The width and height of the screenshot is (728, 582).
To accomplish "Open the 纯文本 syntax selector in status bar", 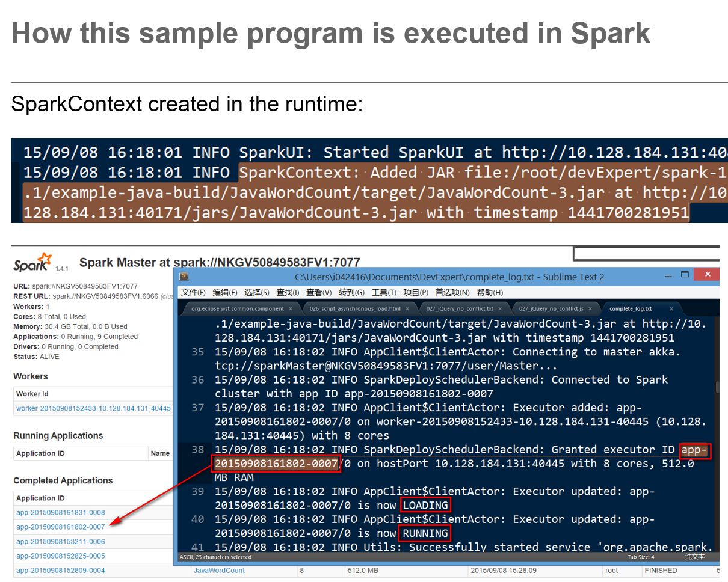I will pos(694,557).
